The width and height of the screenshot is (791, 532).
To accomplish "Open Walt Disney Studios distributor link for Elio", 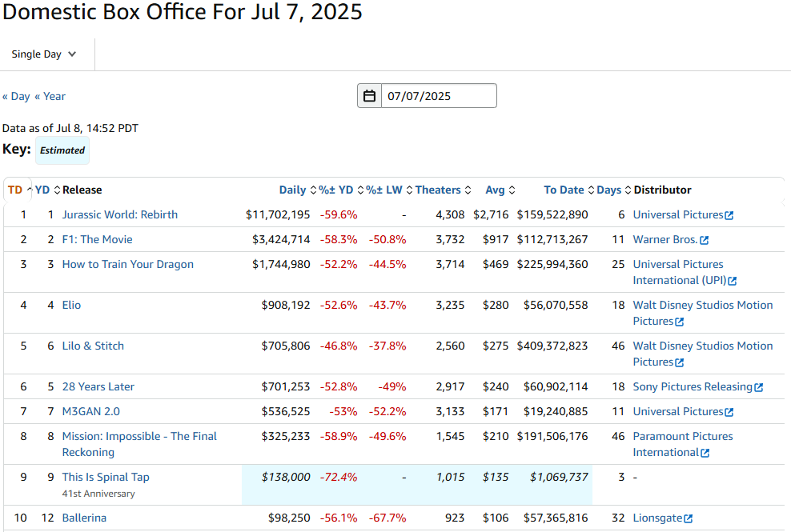I will (703, 313).
